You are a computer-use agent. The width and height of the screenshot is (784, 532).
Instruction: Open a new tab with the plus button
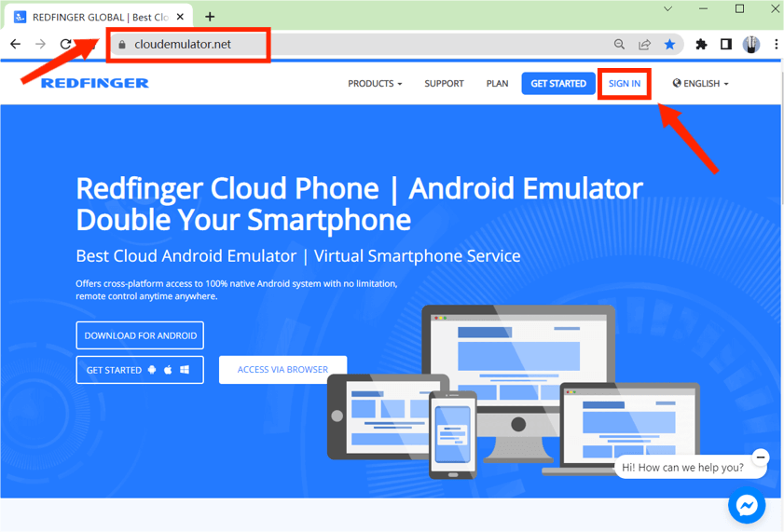click(210, 17)
